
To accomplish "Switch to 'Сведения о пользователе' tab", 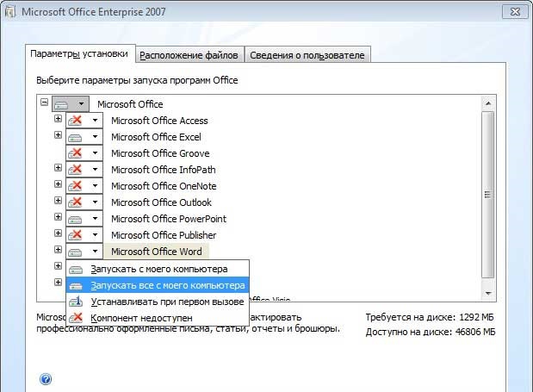I will [x=307, y=55].
